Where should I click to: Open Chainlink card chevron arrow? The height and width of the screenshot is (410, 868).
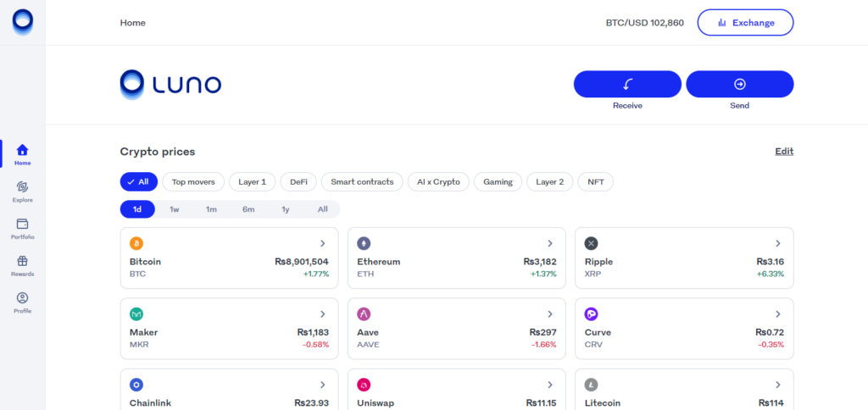click(323, 385)
